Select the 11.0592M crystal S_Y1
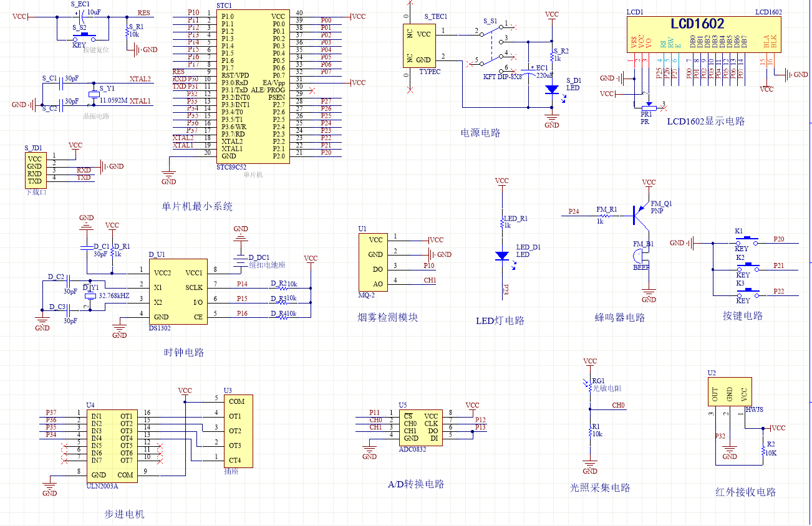Screen dimensions: 812x526 (94, 94)
